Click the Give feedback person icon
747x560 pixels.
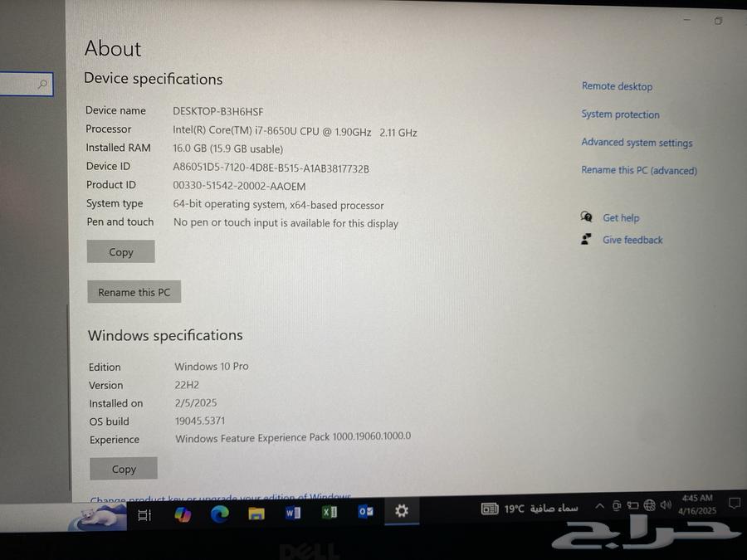pyautogui.click(x=586, y=239)
